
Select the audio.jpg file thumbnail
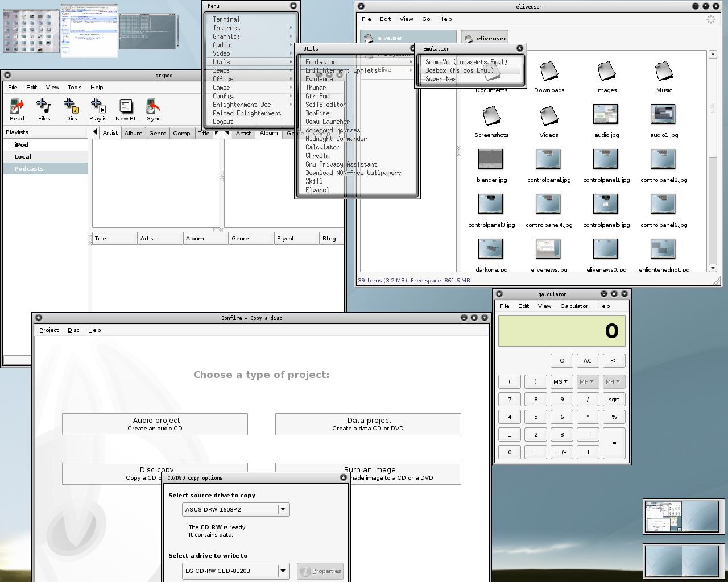point(606,114)
